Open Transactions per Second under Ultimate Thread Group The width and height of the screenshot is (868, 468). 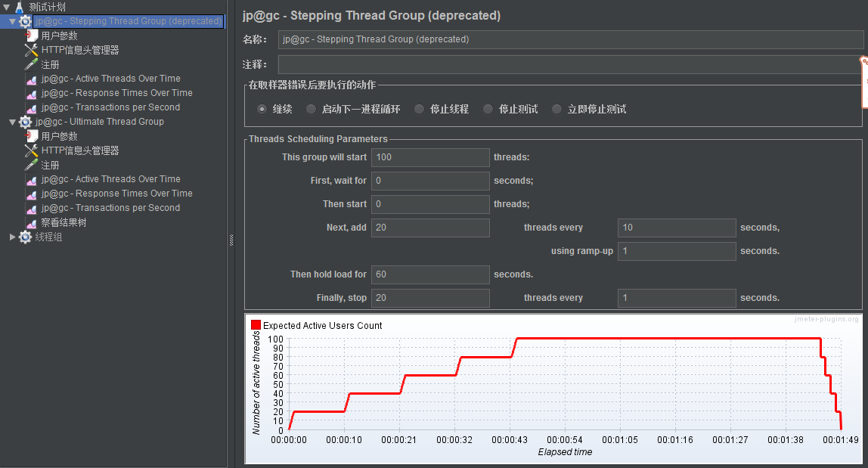110,208
